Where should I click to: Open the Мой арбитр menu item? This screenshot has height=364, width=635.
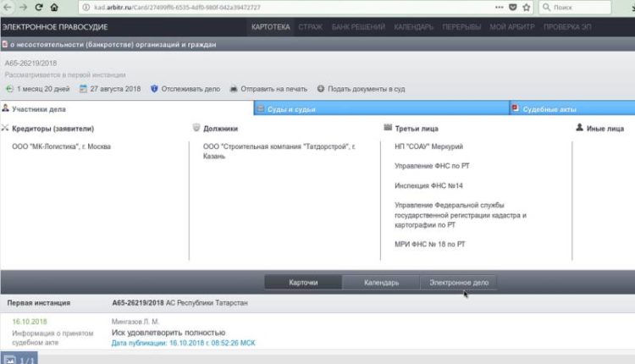click(512, 27)
